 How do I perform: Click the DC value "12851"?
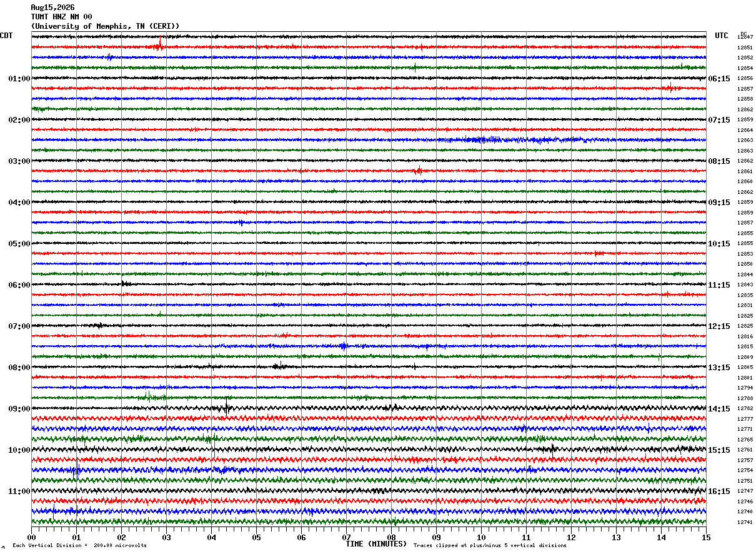(x=745, y=48)
